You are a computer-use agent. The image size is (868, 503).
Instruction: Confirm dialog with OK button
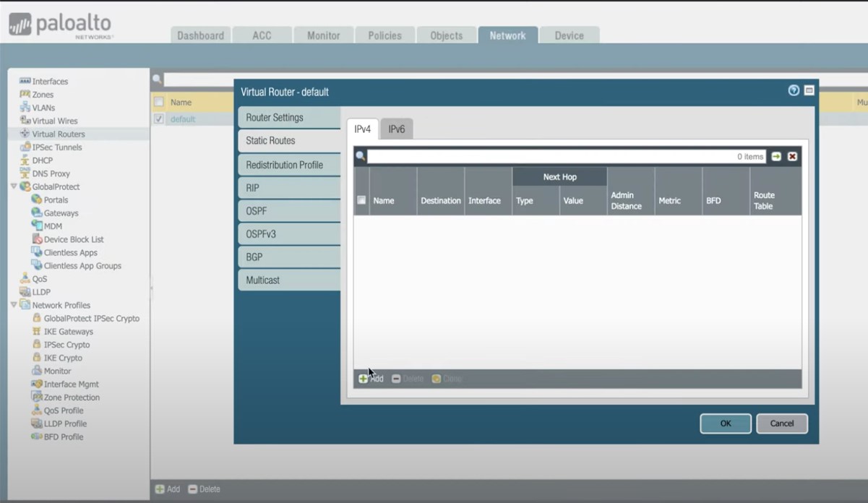tap(726, 424)
